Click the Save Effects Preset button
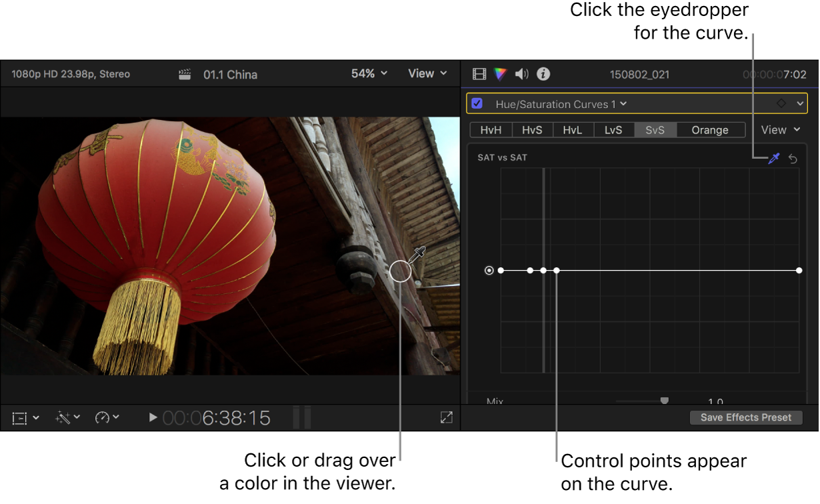The image size is (820, 504). (x=746, y=417)
